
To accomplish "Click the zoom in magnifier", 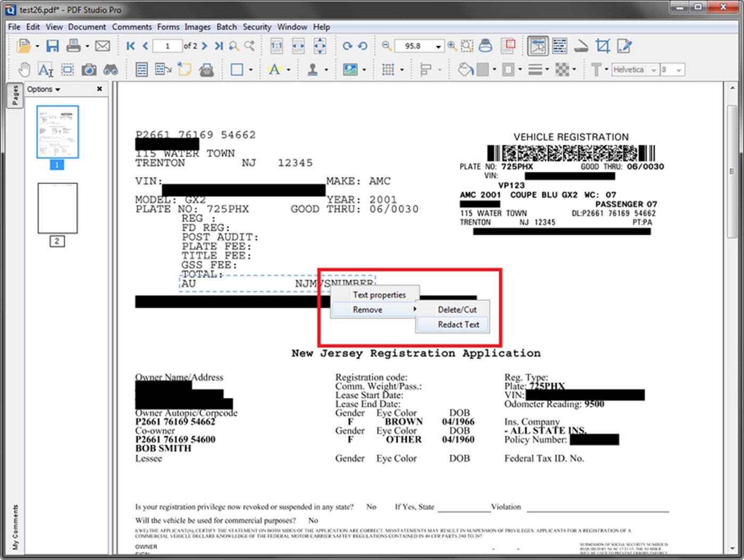I will pos(452,46).
